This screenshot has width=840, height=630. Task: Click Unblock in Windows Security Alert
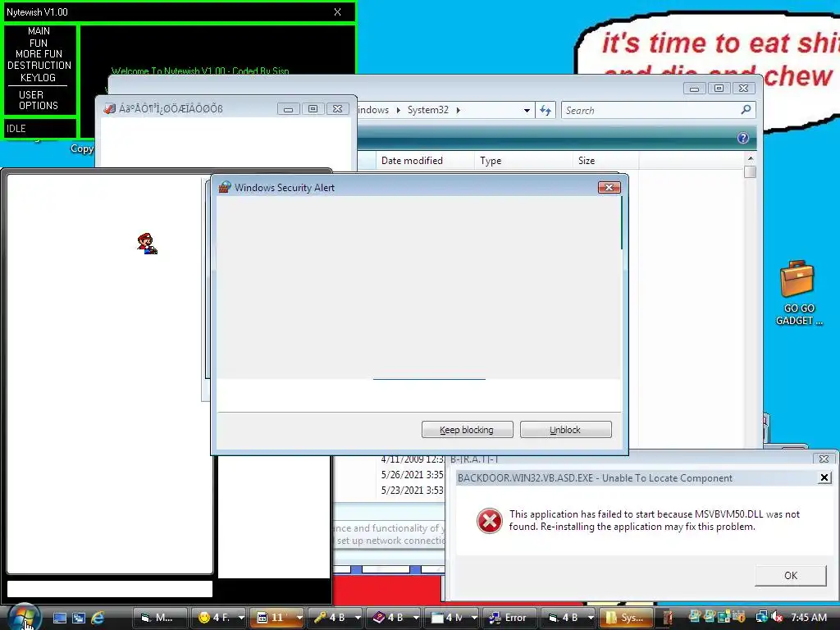(566, 430)
